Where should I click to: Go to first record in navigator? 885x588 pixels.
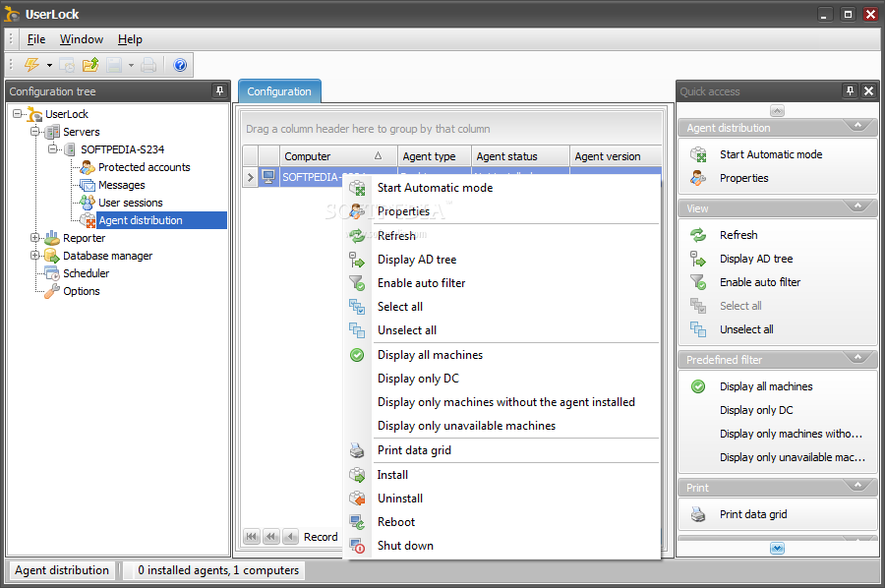(x=252, y=537)
